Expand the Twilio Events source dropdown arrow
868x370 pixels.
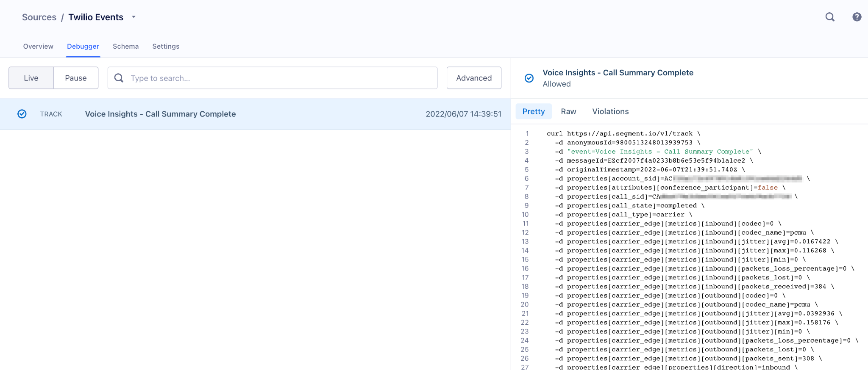(x=134, y=17)
